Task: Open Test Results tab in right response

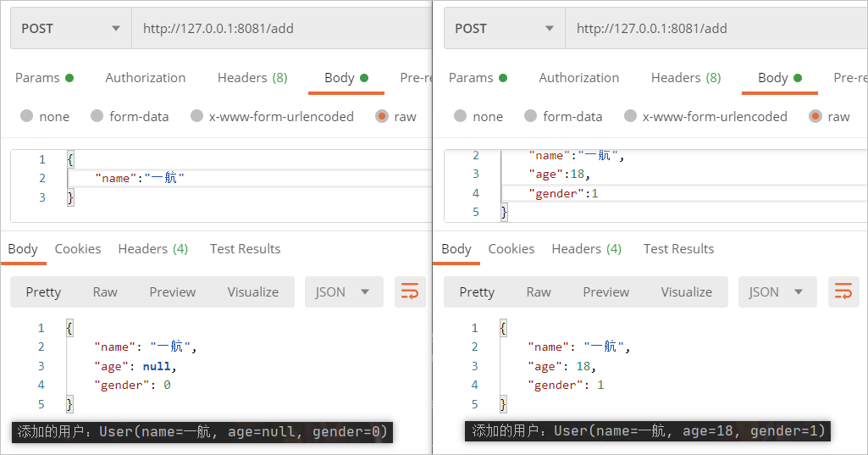Action: click(678, 249)
